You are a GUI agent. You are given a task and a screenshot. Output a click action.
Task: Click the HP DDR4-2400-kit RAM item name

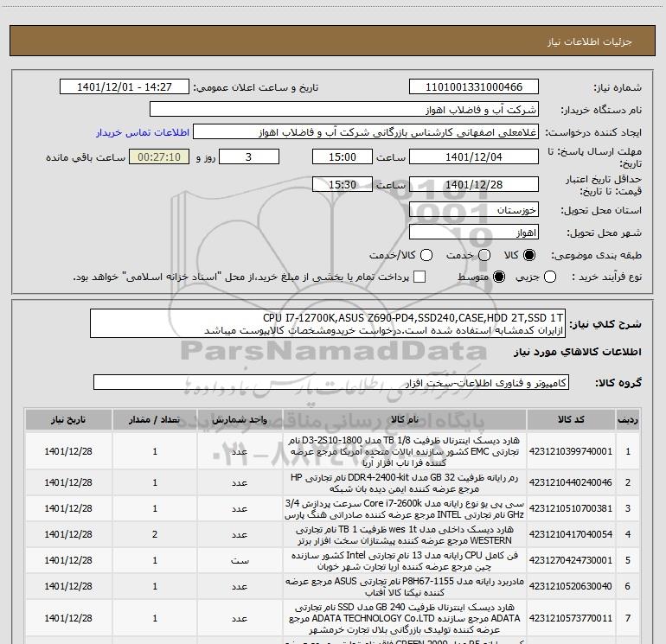pos(405,483)
